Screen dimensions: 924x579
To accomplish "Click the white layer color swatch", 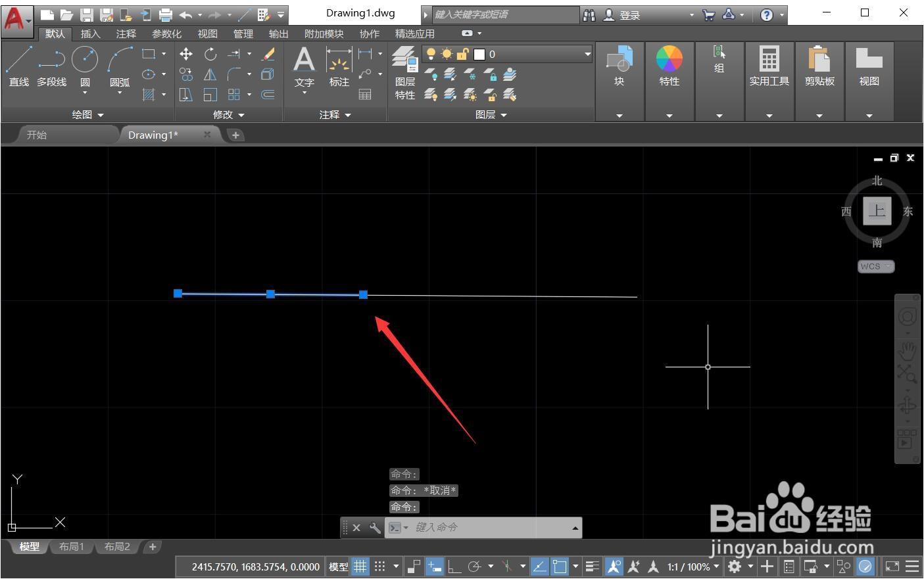I will [x=479, y=54].
